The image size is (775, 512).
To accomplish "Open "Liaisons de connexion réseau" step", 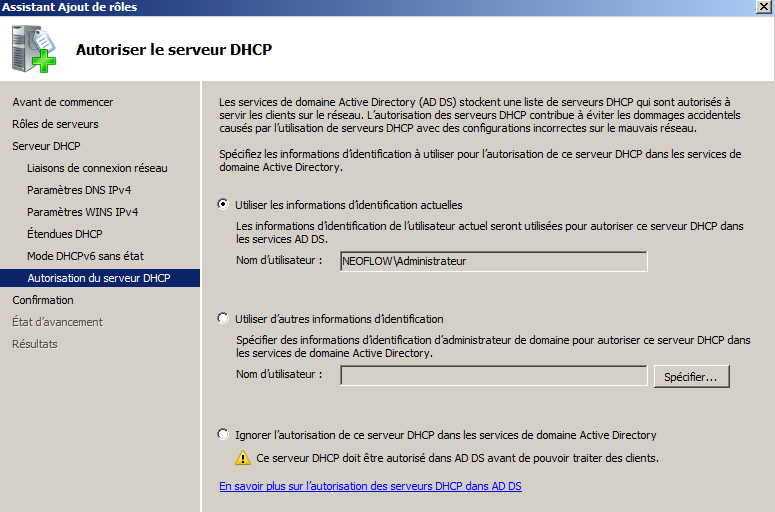I will click(97, 168).
